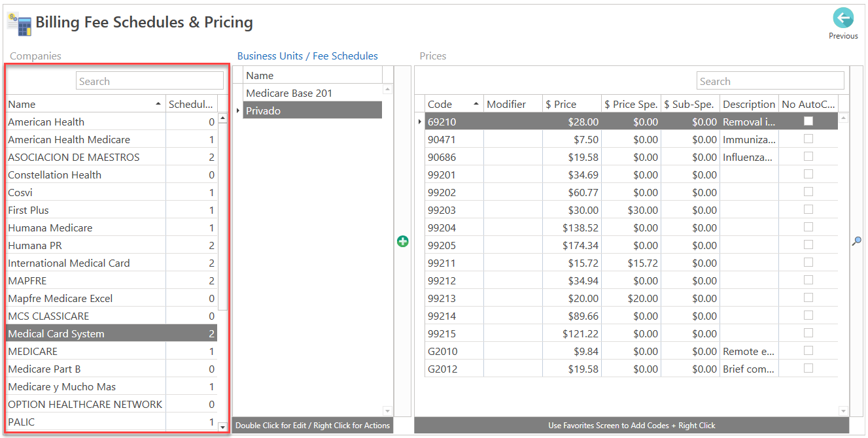
Task: Select Cosvi company row
Action: pyautogui.click(x=111, y=192)
